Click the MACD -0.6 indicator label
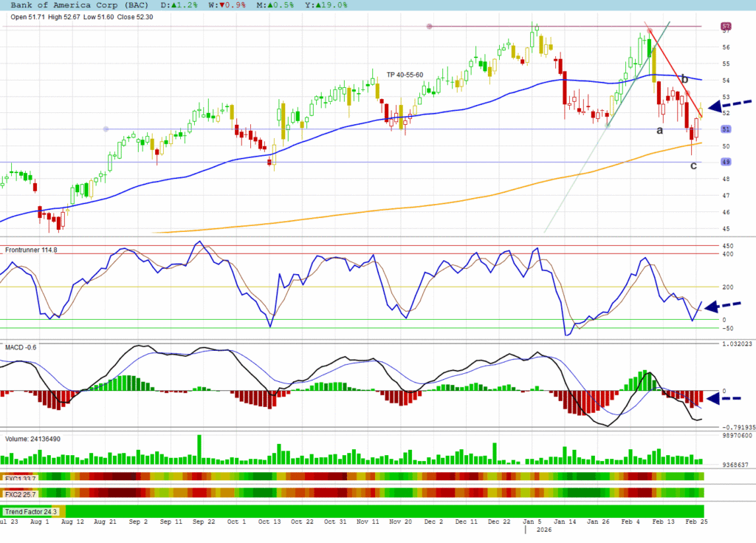 [x=21, y=347]
